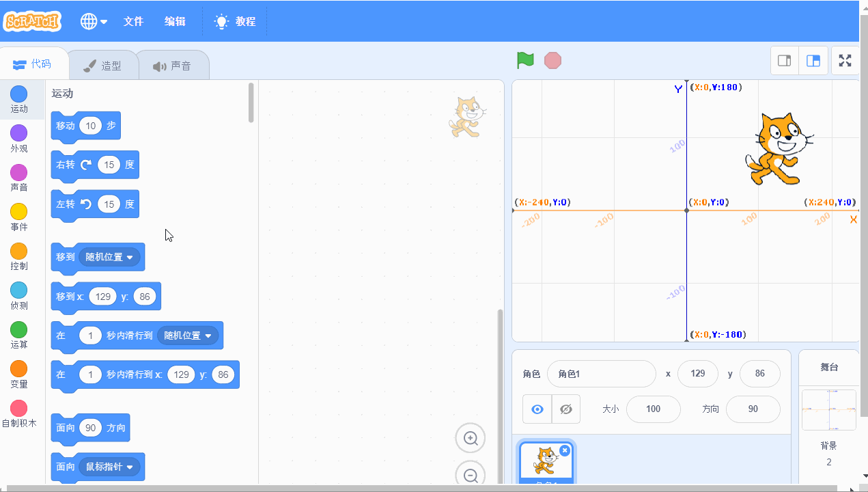868x492 pixels.
Task: Click the sprite y position field
Action: [759, 374]
